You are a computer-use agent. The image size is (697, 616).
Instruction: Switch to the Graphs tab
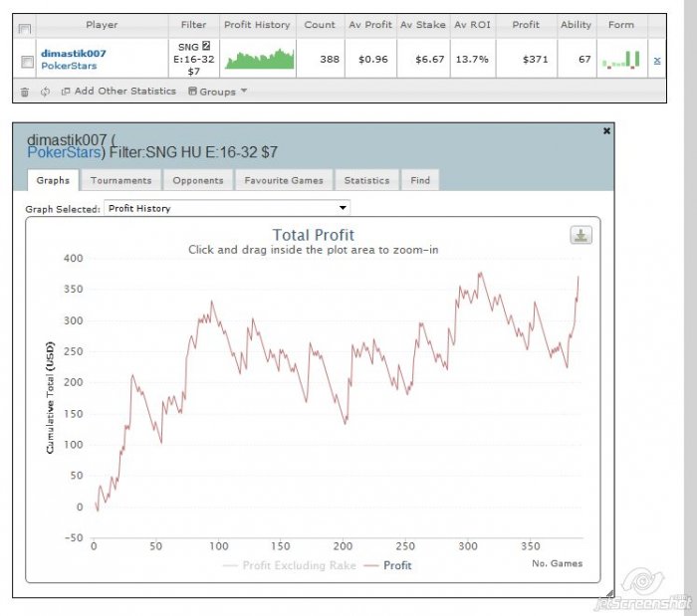click(x=53, y=180)
